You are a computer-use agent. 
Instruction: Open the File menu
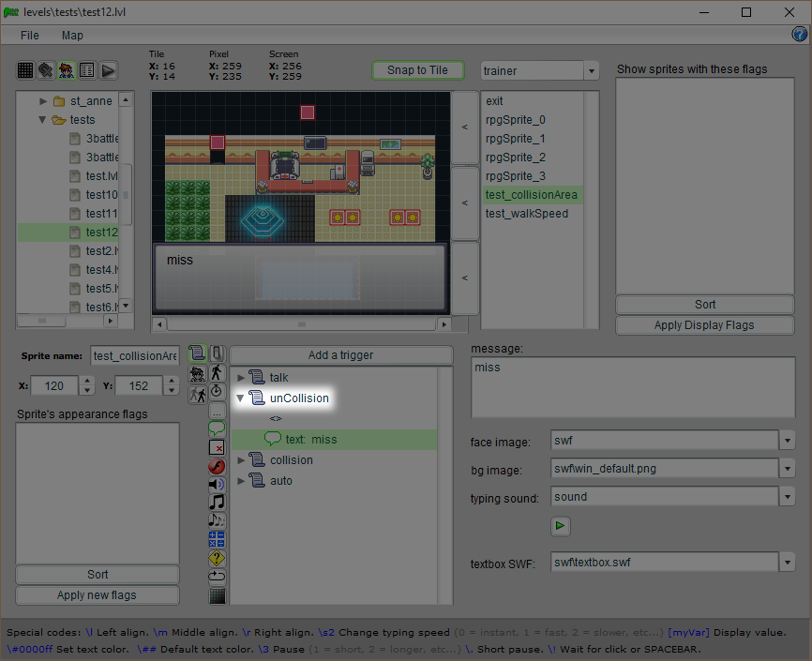click(x=30, y=36)
